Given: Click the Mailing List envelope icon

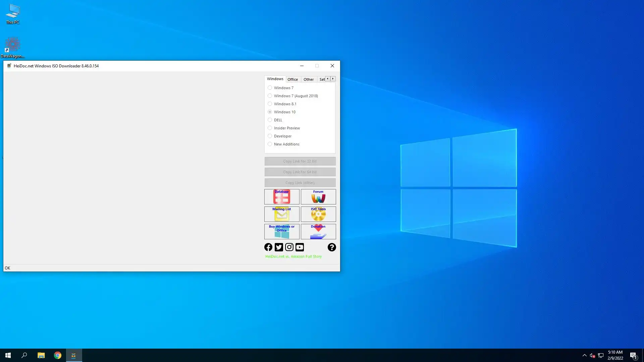Looking at the screenshot, I should click(x=281, y=214).
